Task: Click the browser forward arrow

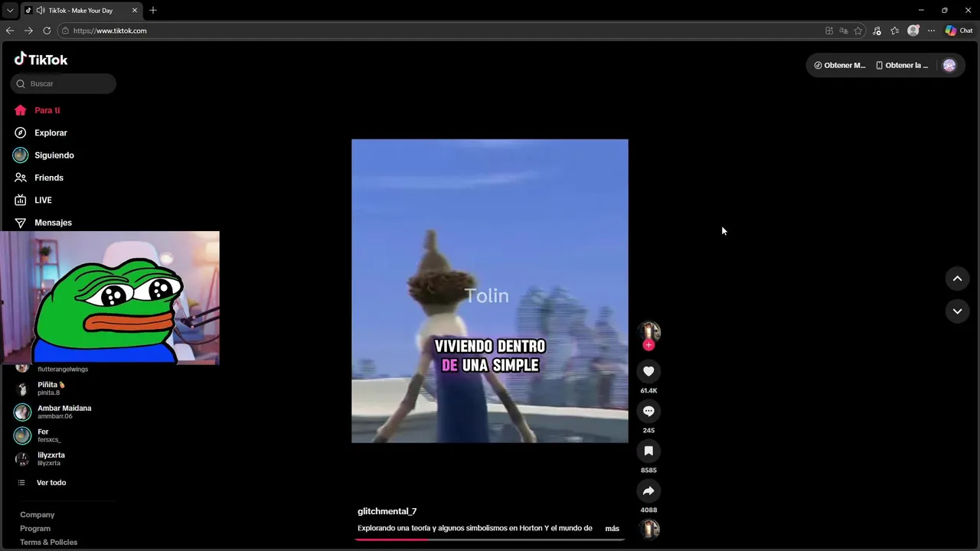Action: point(28,31)
